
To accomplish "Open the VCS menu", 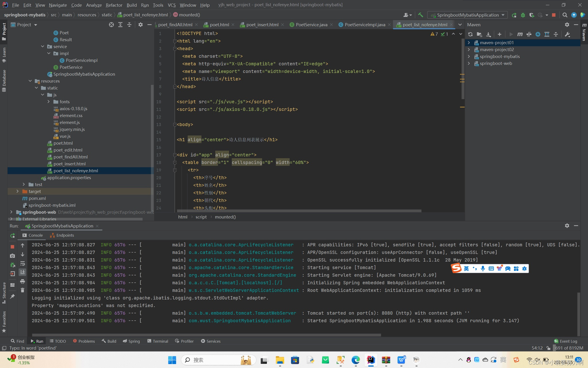I will pyautogui.click(x=171, y=5).
